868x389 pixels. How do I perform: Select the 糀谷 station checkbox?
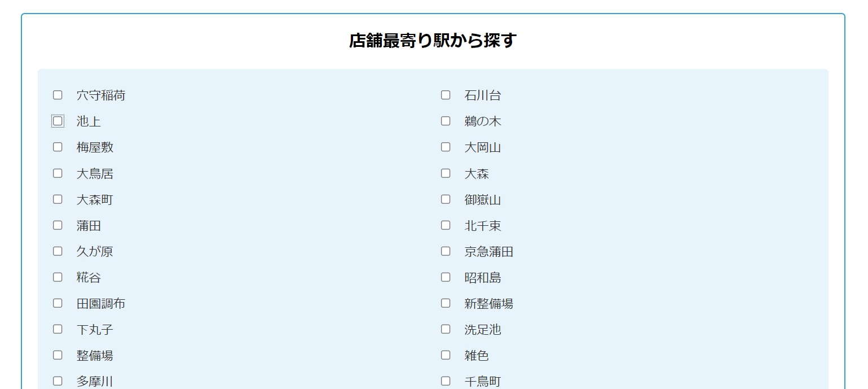coord(58,277)
